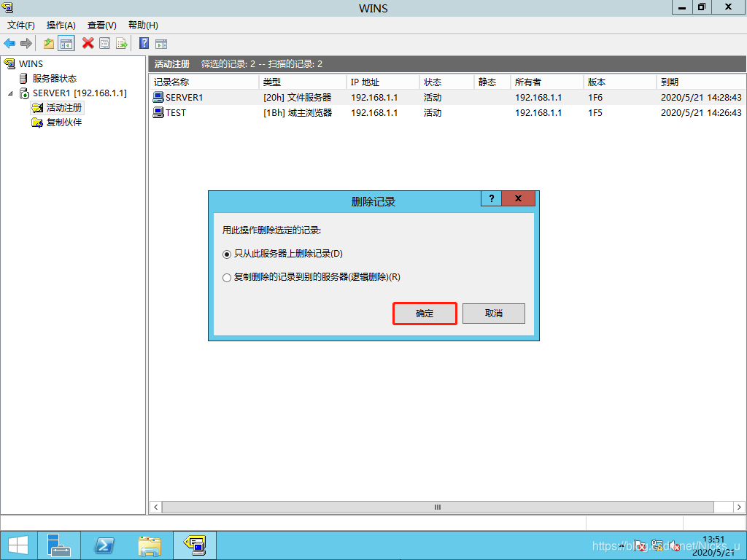747x560 pixels.
Task: Open the 帮助(H) menu
Action: (143, 26)
